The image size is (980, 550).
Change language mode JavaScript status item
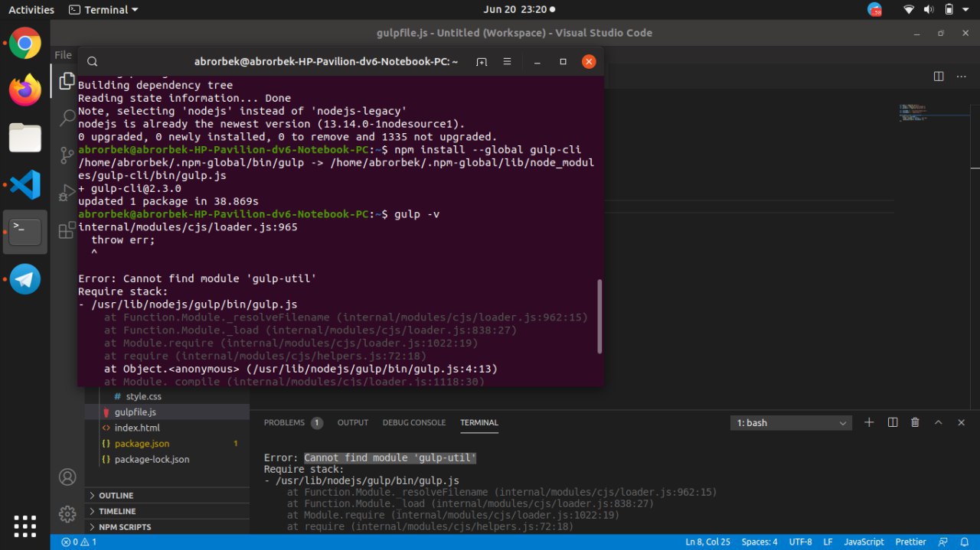[x=864, y=542]
